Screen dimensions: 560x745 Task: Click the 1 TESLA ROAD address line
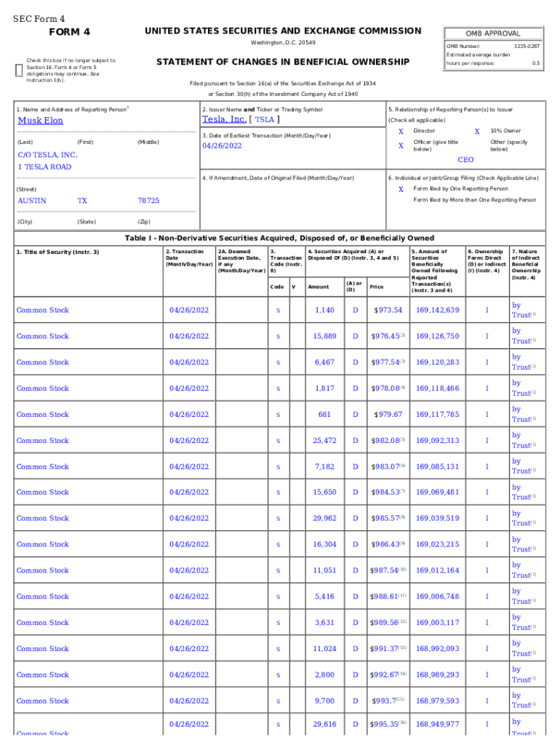coord(44,167)
